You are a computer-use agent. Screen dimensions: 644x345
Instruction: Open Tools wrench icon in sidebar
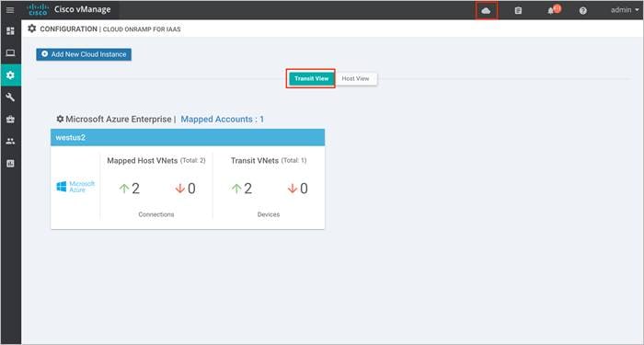pos(10,98)
